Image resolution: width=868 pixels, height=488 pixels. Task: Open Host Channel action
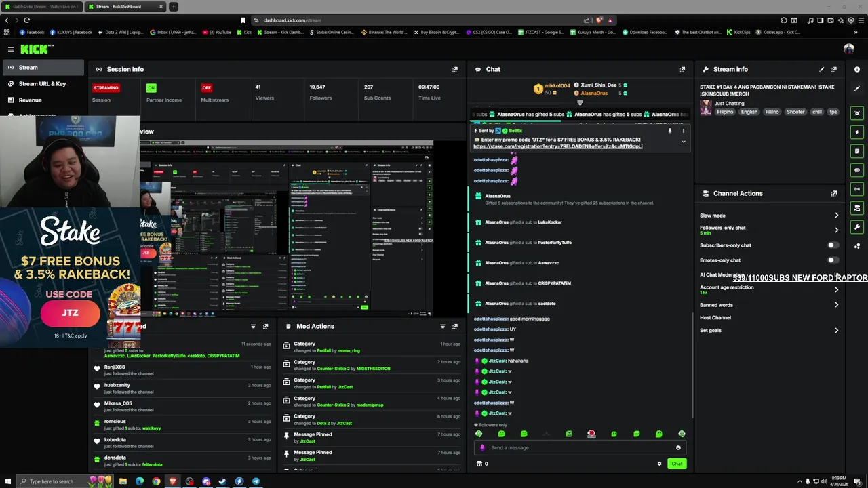(x=715, y=318)
